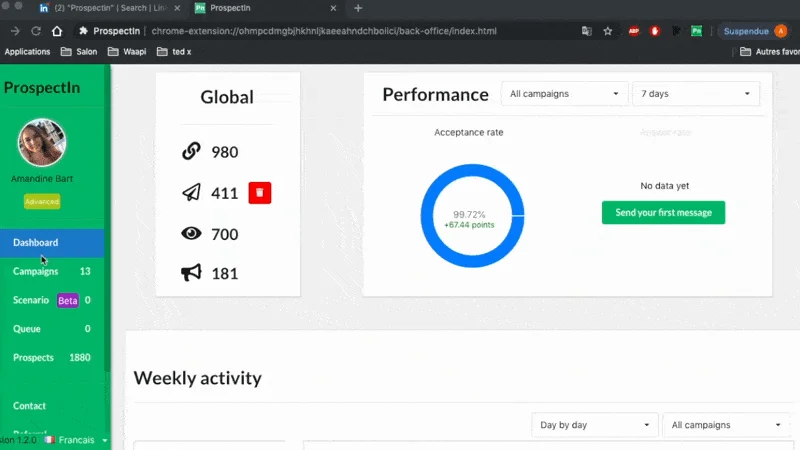Go to Prospects in the sidebar
The width and height of the screenshot is (800, 450).
point(52,358)
